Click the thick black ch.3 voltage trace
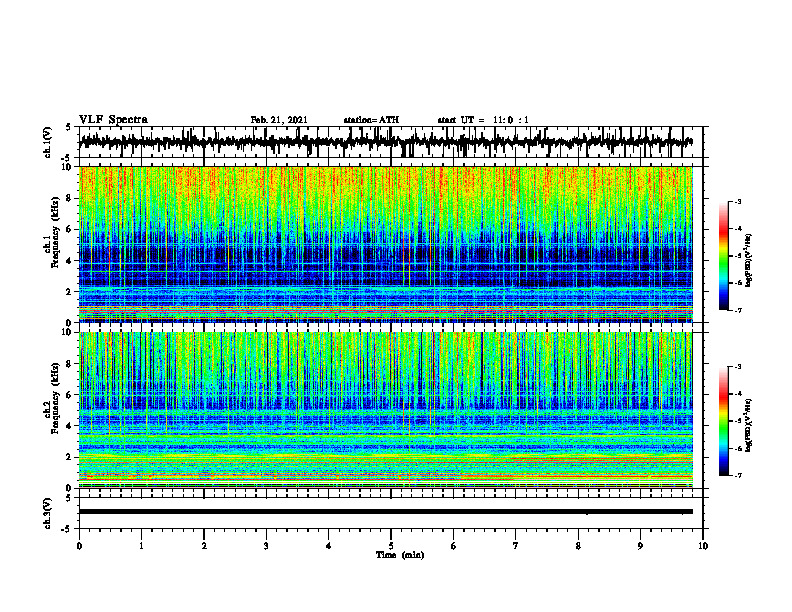Image resolution: width=792 pixels, height=612 pixels. click(385, 512)
